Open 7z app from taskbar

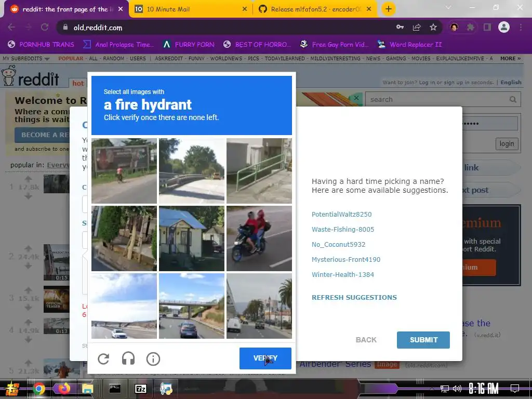click(x=140, y=389)
